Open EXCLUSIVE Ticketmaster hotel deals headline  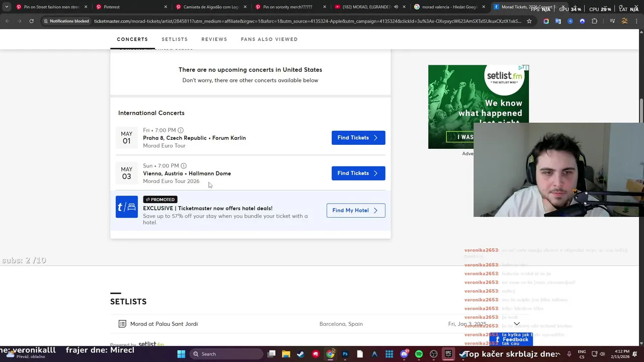(208, 208)
